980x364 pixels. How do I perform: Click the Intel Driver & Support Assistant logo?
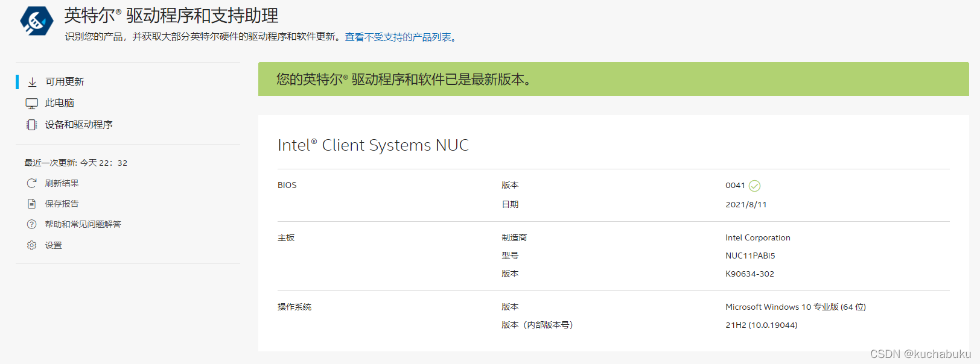click(x=37, y=21)
